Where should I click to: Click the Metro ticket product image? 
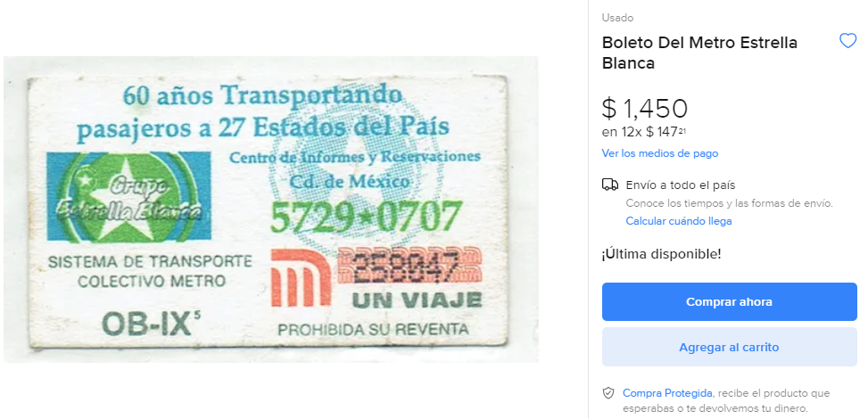tap(270, 209)
